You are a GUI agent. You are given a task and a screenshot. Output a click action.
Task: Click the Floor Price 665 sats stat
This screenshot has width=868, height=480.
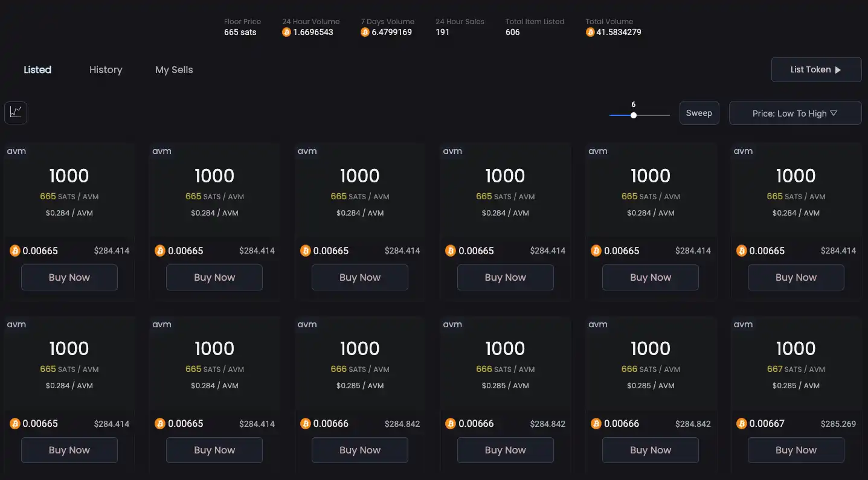[242, 27]
